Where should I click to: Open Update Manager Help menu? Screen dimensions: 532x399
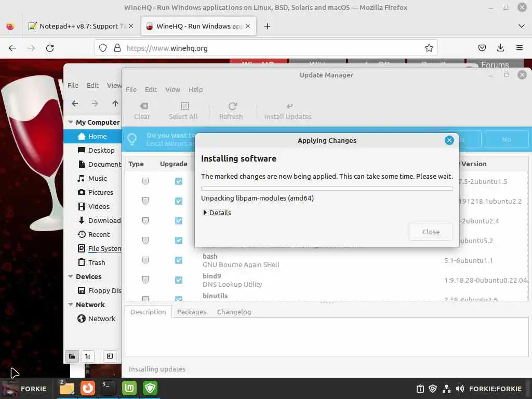click(x=196, y=89)
